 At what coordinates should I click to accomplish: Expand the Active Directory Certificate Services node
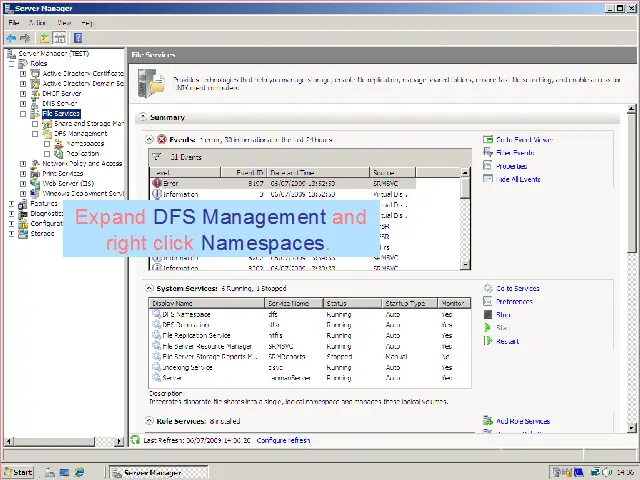point(23,73)
